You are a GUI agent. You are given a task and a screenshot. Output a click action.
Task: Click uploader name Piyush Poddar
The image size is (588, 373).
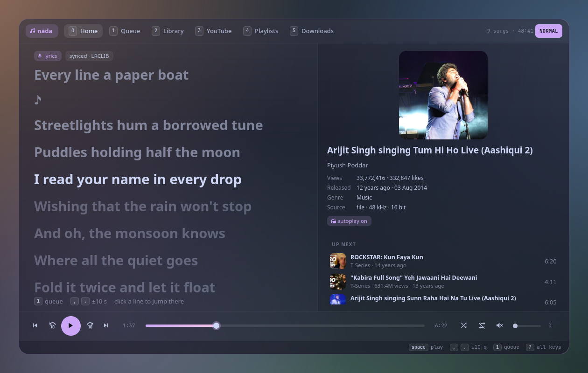348,166
